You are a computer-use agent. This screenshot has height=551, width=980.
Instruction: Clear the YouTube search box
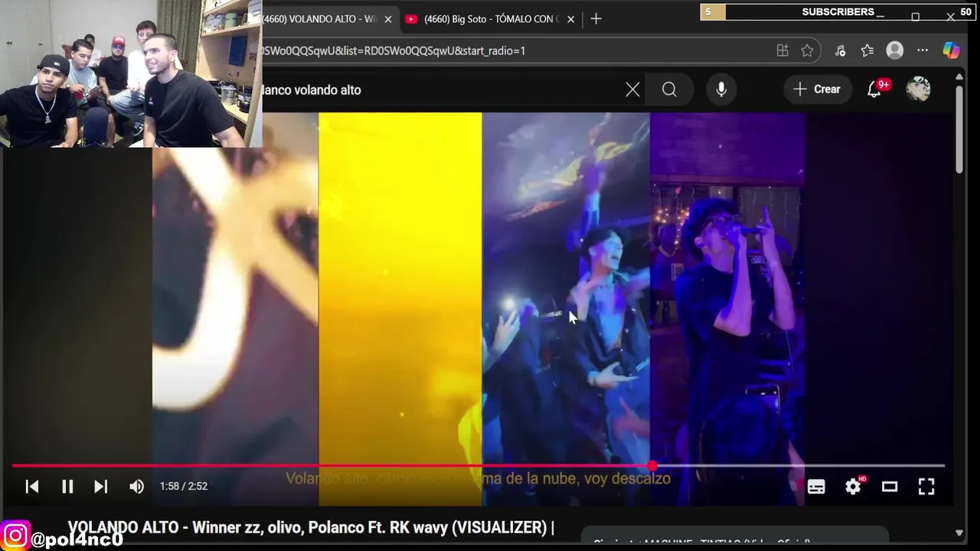click(632, 90)
